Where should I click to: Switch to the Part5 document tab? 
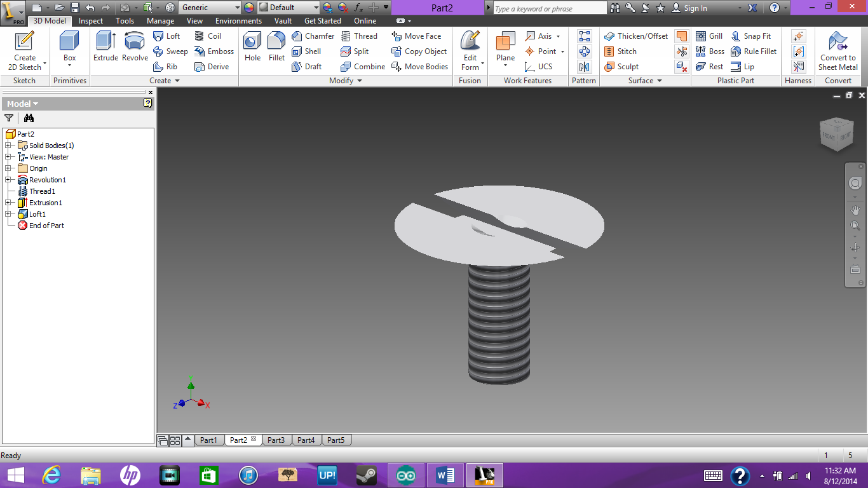pyautogui.click(x=336, y=440)
